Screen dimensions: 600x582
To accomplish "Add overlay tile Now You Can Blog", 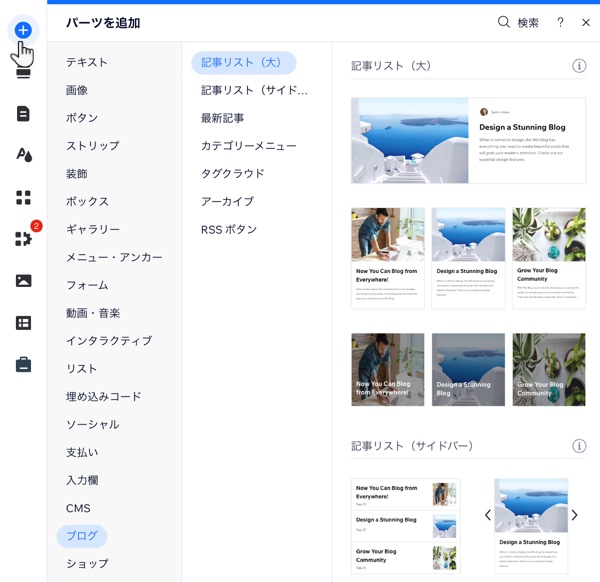I will [388, 370].
